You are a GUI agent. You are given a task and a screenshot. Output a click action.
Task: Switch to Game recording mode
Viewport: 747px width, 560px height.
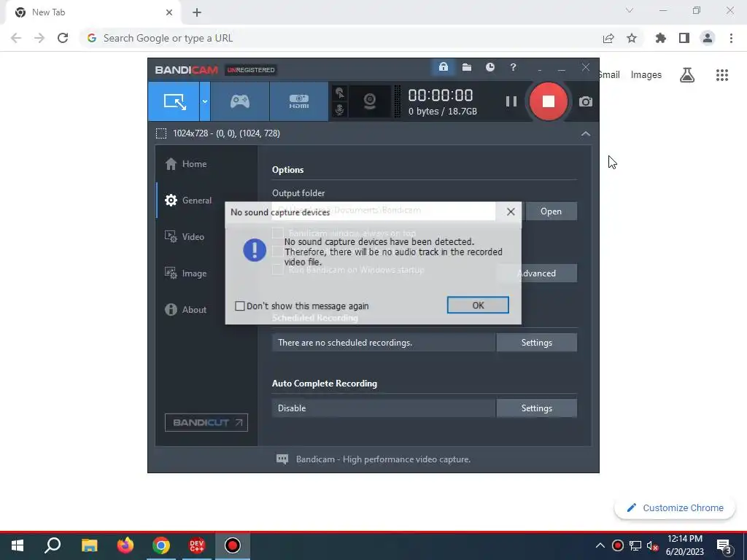(x=239, y=101)
